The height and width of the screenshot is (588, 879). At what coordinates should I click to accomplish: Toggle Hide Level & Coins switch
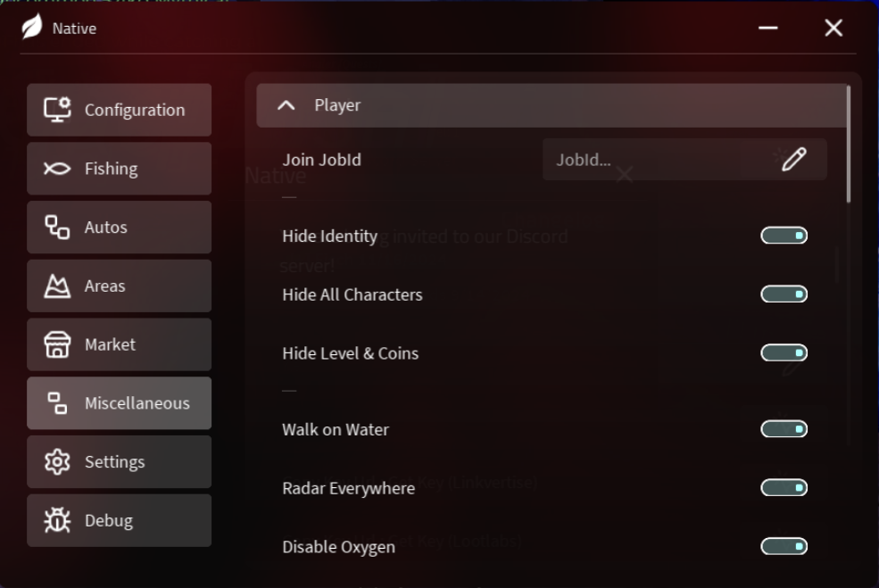(784, 352)
